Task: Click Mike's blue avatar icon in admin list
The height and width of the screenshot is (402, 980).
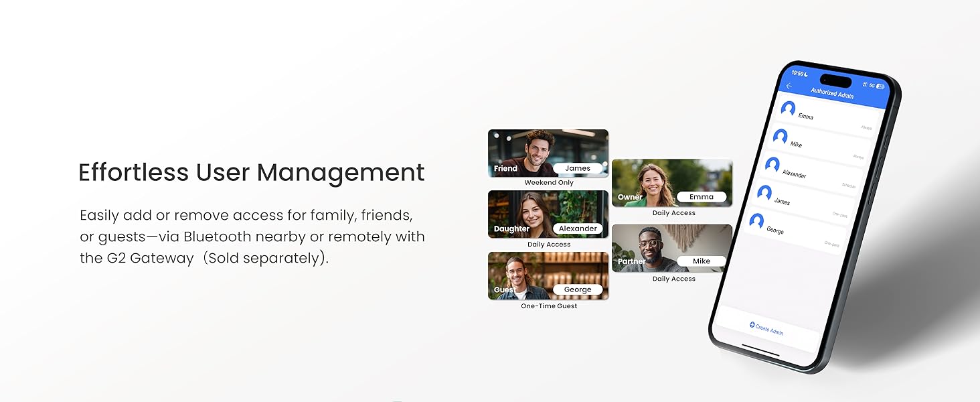Action: (780, 137)
